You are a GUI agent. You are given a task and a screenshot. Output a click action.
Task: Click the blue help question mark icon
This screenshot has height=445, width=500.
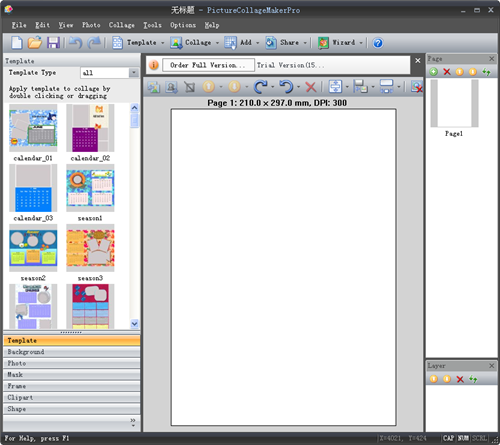point(378,43)
